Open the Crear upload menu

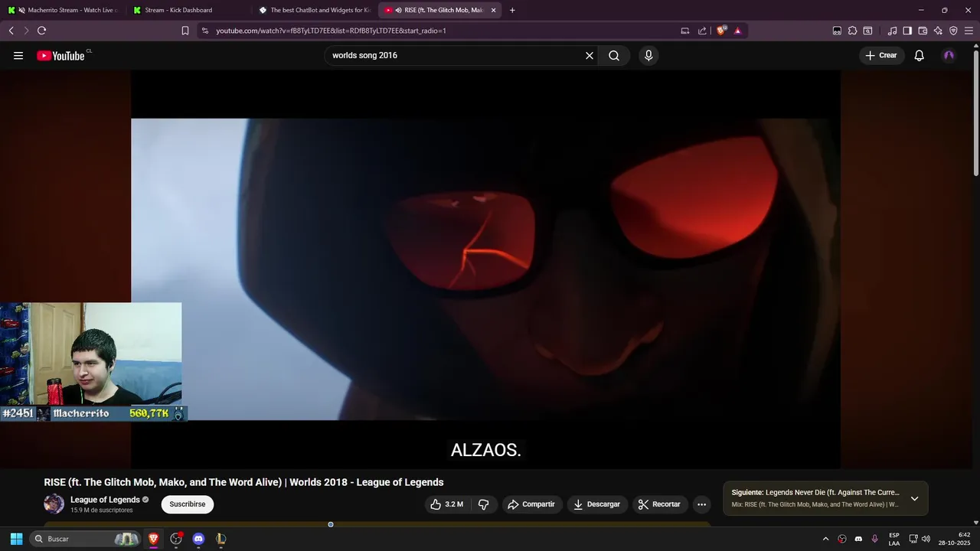pos(881,55)
